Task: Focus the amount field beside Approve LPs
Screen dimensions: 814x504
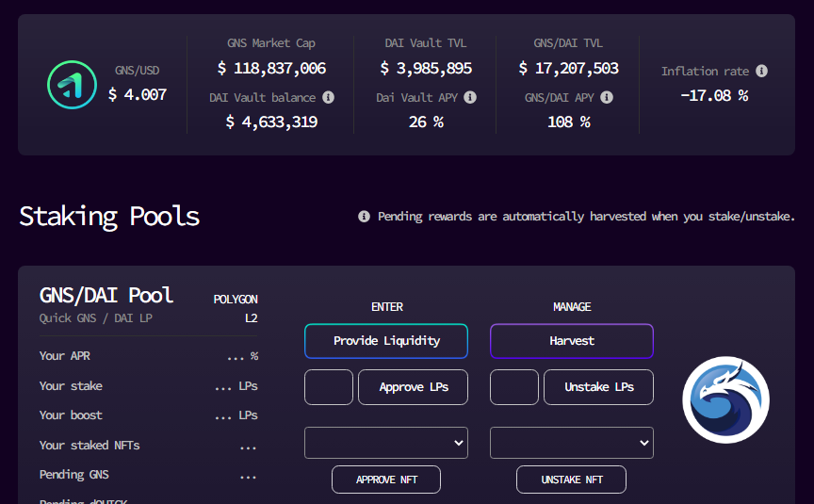Action: tap(329, 387)
